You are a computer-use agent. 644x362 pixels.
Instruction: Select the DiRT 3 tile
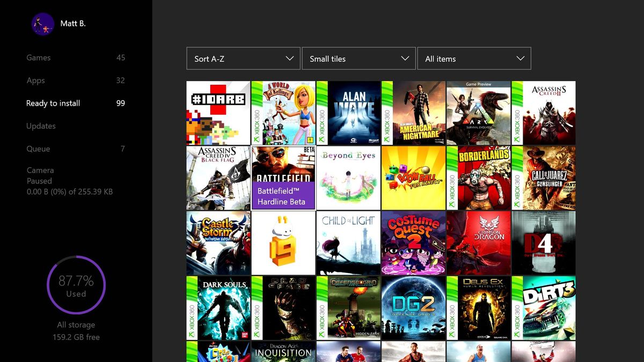pos(544,308)
